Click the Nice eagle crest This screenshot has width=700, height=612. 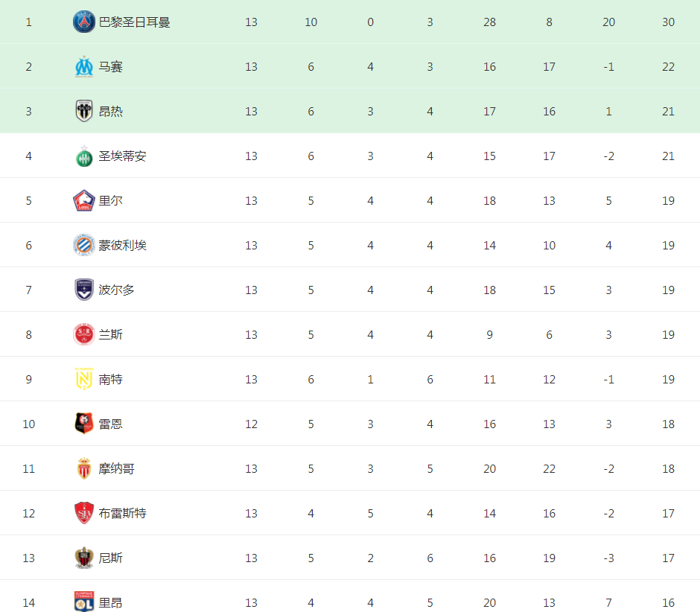pos(84,558)
